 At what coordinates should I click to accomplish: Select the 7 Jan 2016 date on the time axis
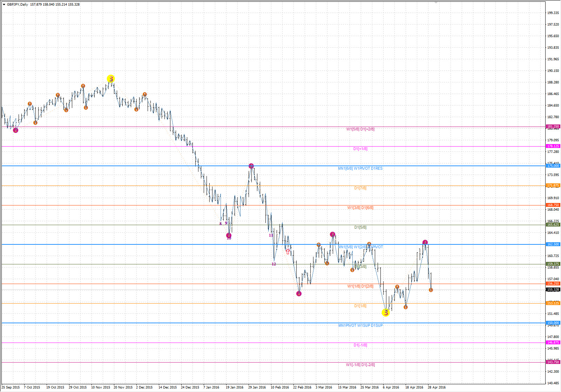tap(211, 387)
